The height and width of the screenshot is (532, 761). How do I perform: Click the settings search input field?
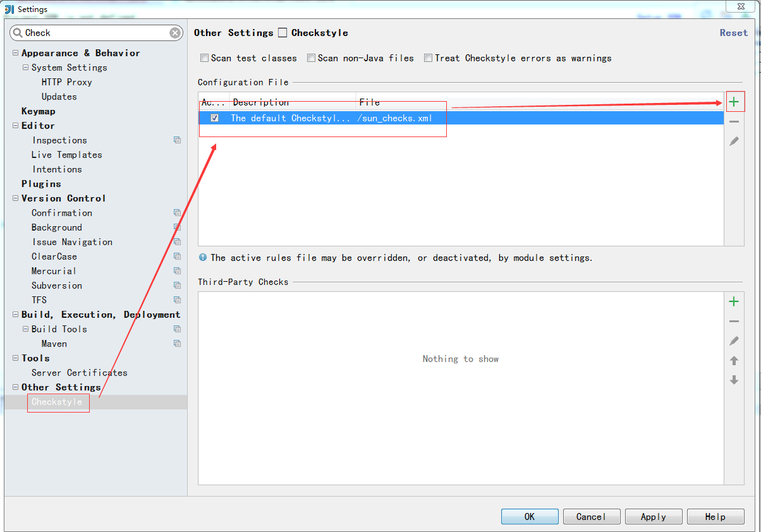point(96,33)
